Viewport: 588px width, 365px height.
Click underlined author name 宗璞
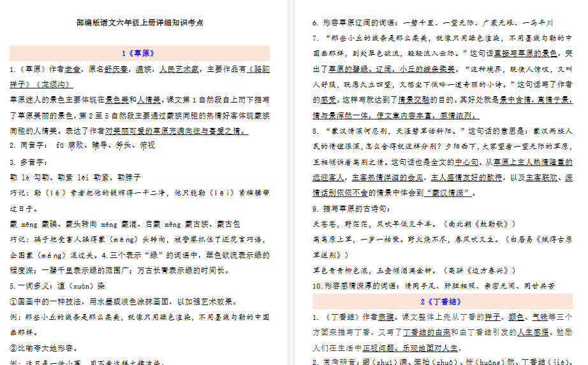386,317
